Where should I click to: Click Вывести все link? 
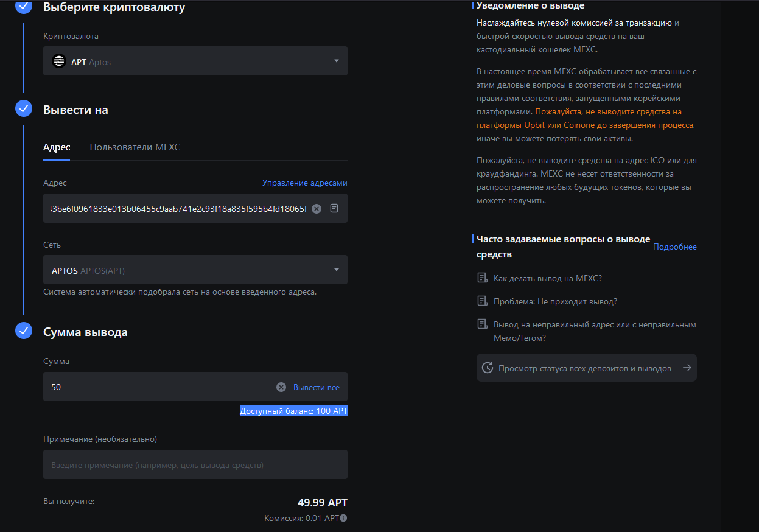click(317, 387)
